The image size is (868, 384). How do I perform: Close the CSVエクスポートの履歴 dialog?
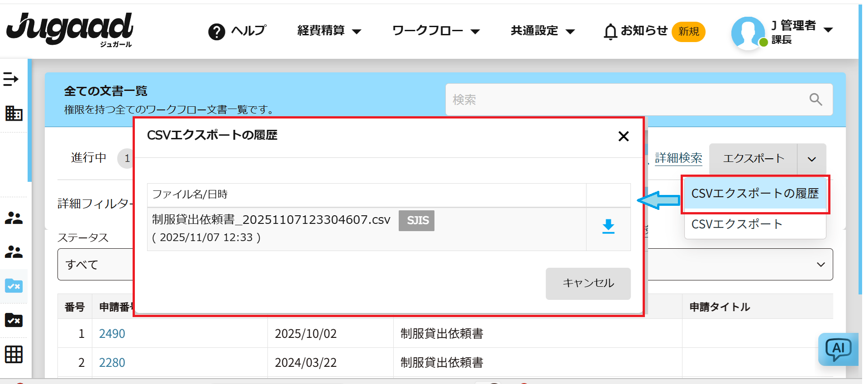click(x=623, y=136)
